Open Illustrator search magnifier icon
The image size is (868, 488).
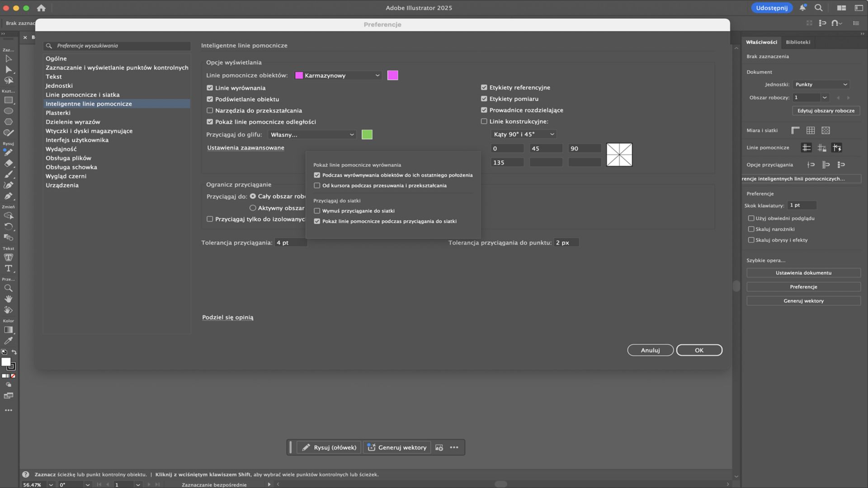point(818,8)
